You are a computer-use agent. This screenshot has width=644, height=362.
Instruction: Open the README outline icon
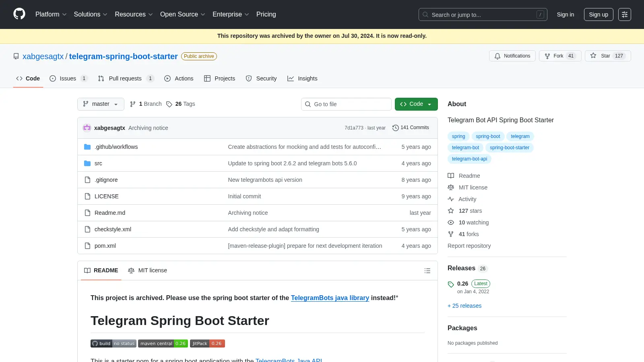point(427,271)
